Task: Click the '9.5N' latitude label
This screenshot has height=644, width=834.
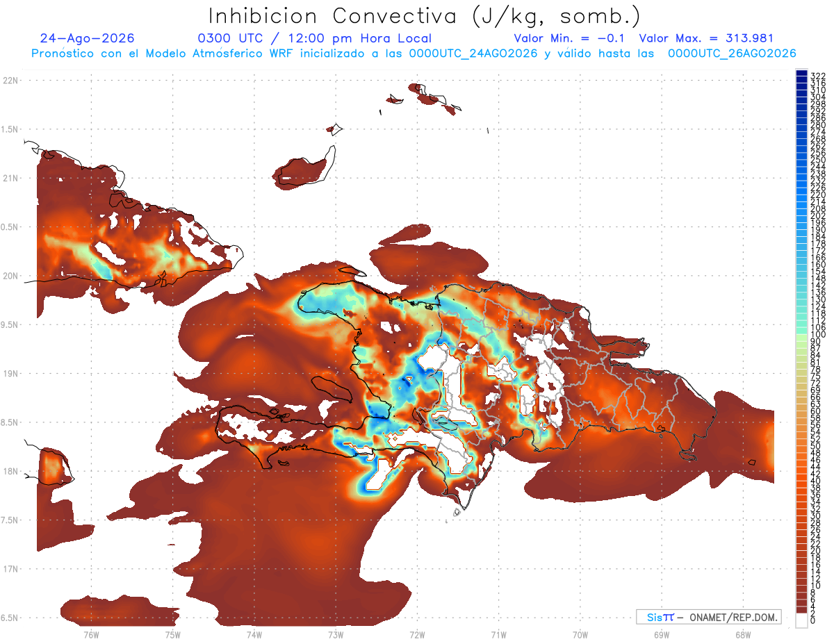Action: (x=10, y=325)
